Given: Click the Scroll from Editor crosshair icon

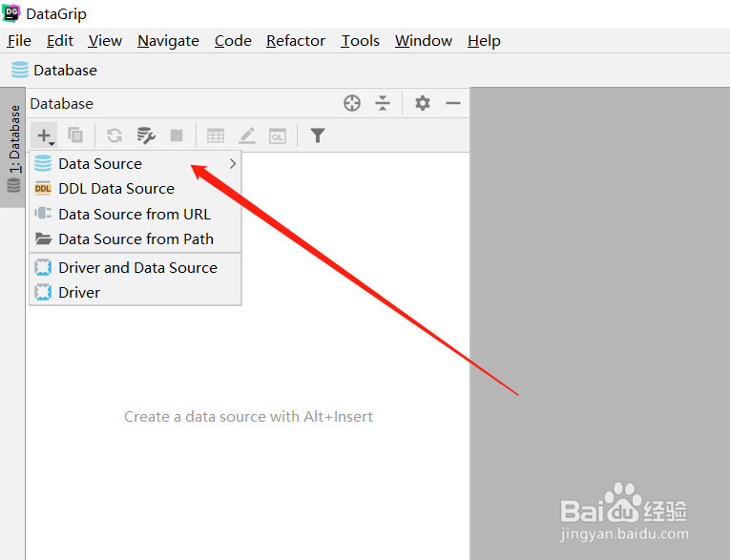Looking at the screenshot, I should (x=352, y=103).
